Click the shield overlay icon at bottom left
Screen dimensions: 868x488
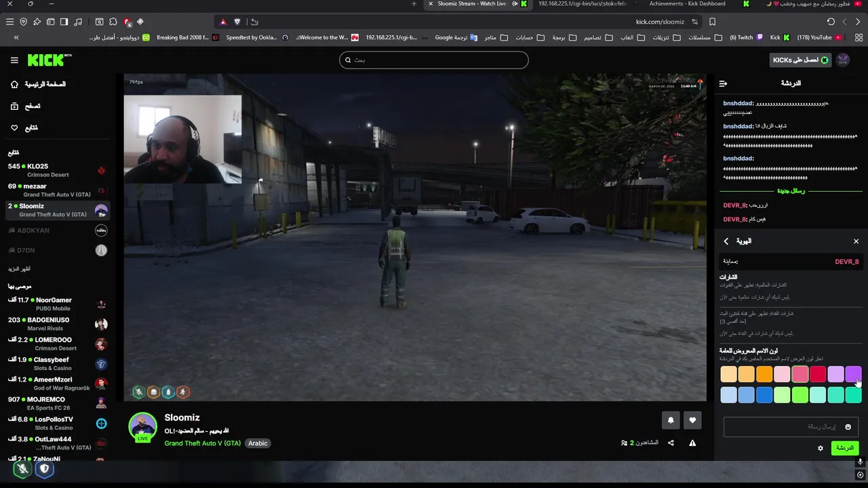[45, 468]
